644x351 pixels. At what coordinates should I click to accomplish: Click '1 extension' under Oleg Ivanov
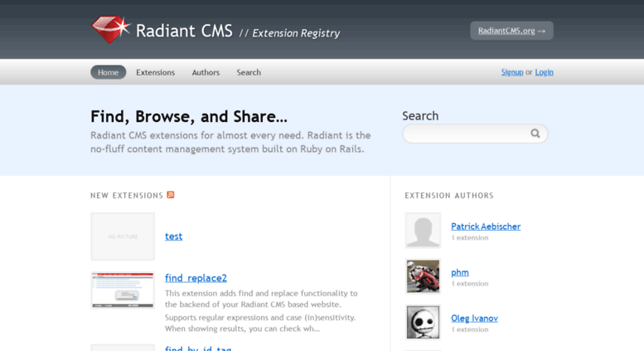coord(469,329)
